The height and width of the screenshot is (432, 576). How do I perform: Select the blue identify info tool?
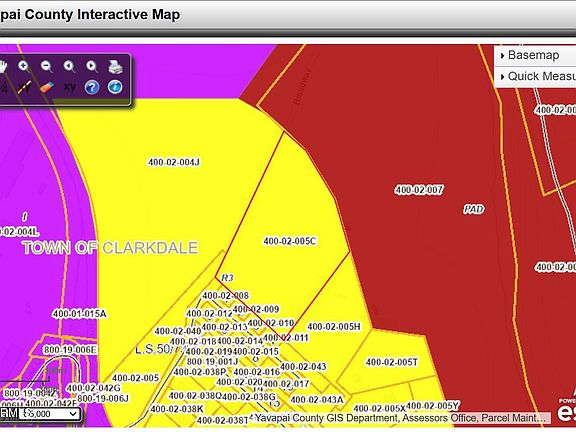click(115, 87)
